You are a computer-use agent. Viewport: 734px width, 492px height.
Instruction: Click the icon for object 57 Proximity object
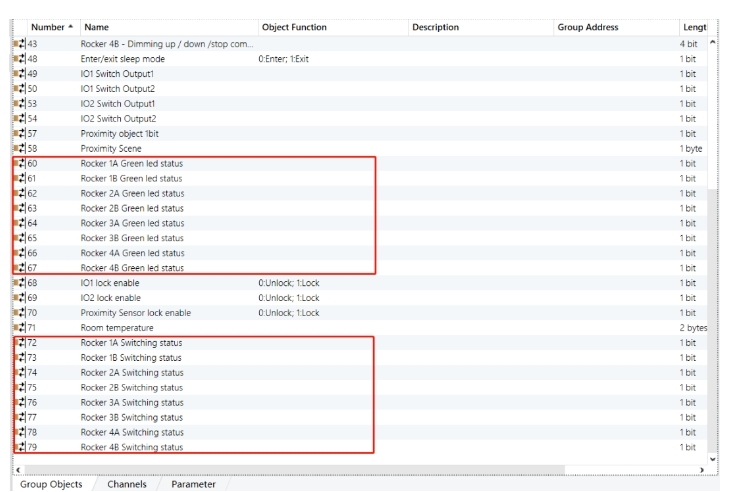19,134
